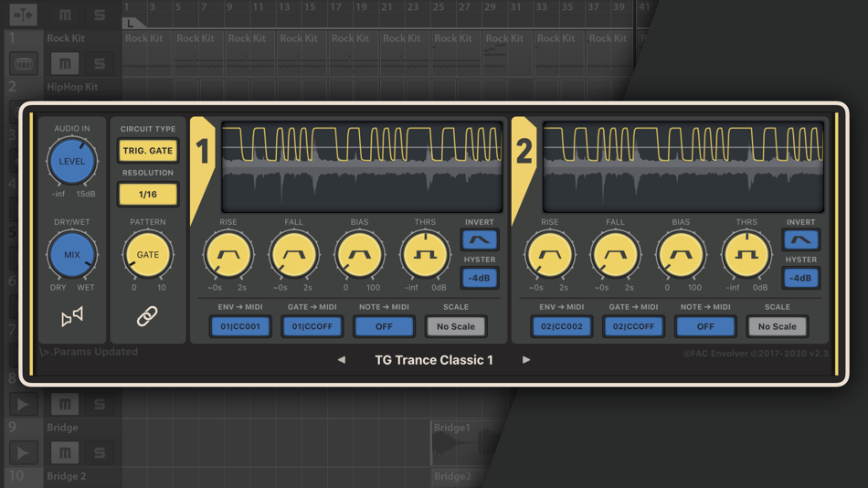Click channel 2 HYSTER -4dB button
Image resolution: width=868 pixels, height=488 pixels.
pos(801,278)
